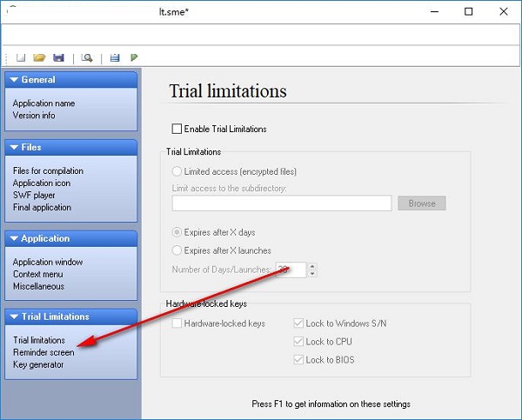Go to Key generator settings
The width and height of the screenshot is (522, 420).
click(38, 364)
